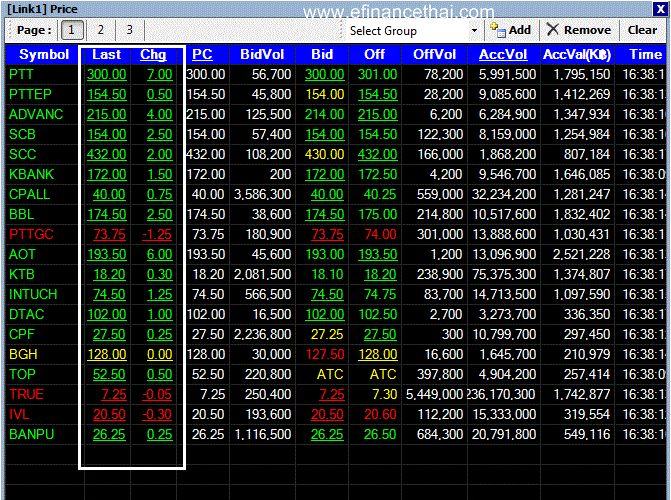Image resolution: width=671 pixels, height=500 pixels.
Task: Select the BBL symbol
Action: [21, 214]
